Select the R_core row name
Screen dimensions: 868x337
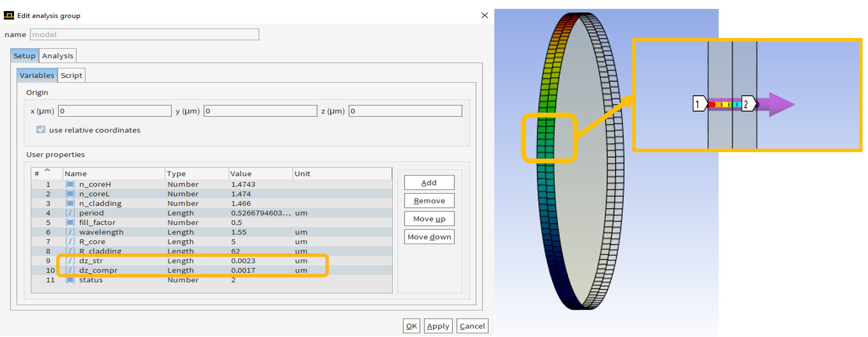[92, 242]
